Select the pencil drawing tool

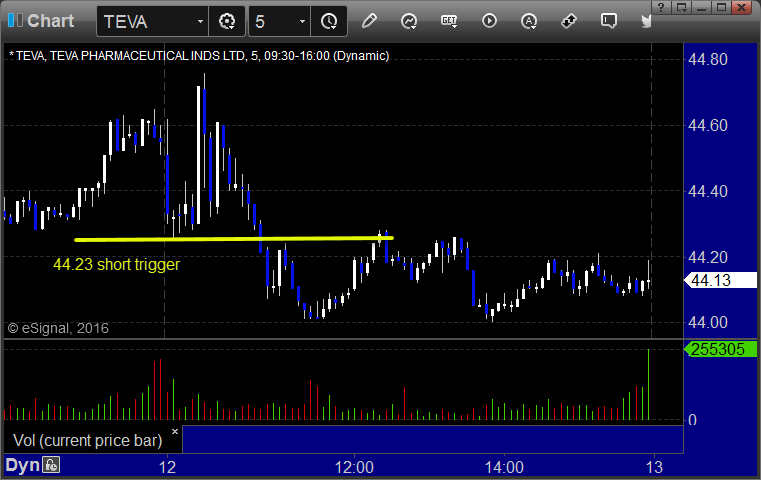[x=370, y=20]
